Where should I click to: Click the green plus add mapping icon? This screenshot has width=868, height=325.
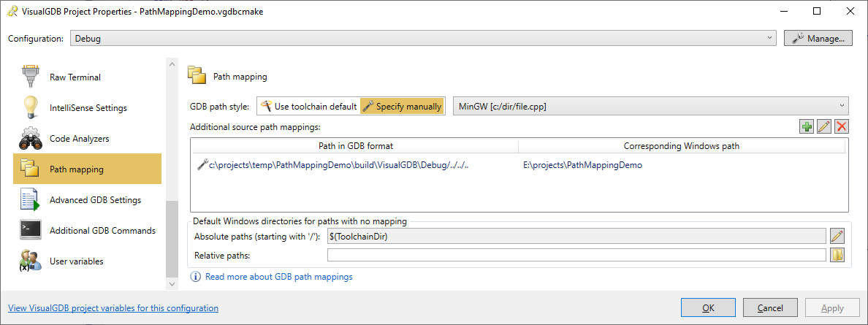(x=807, y=127)
